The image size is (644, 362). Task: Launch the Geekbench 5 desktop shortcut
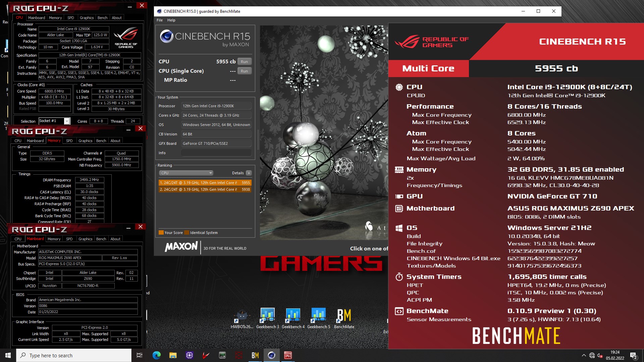tap(319, 319)
